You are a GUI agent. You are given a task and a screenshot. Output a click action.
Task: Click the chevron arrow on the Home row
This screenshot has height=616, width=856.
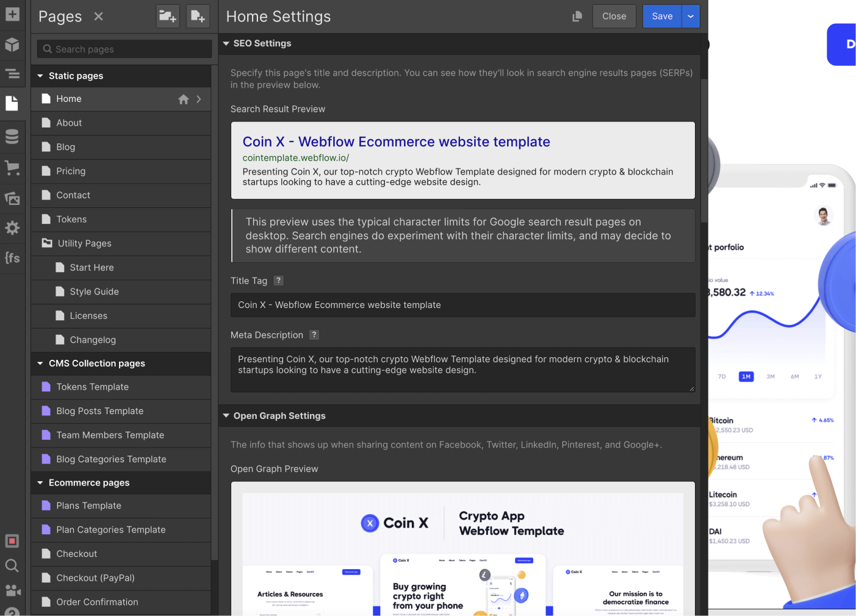pyautogui.click(x=199, y=99)
